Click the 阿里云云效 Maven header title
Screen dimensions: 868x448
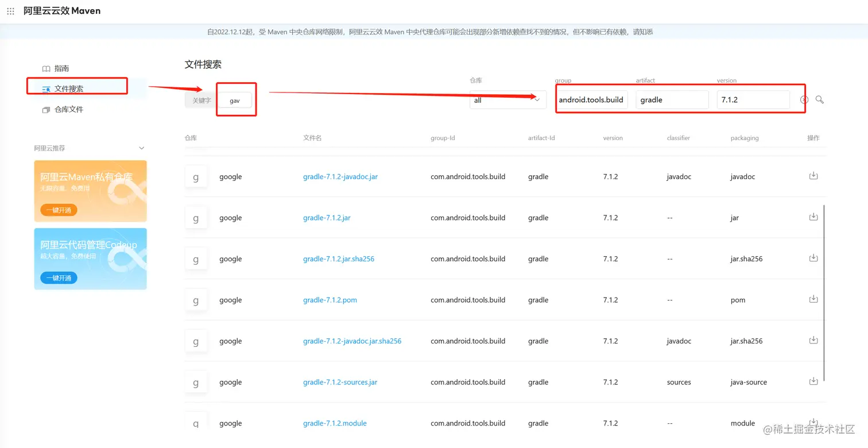point(62,11)
